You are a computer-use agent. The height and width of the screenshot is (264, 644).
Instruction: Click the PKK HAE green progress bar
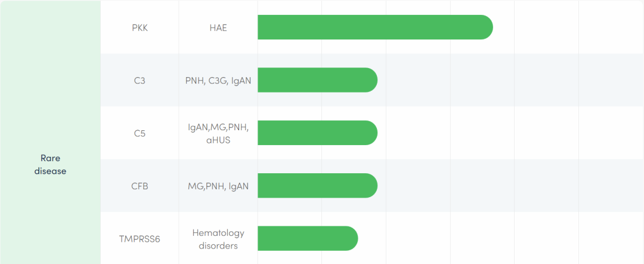coord(370,27)
